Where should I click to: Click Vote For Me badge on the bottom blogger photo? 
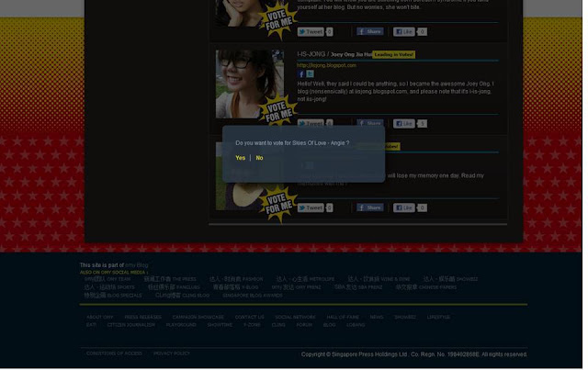(278, 205)
